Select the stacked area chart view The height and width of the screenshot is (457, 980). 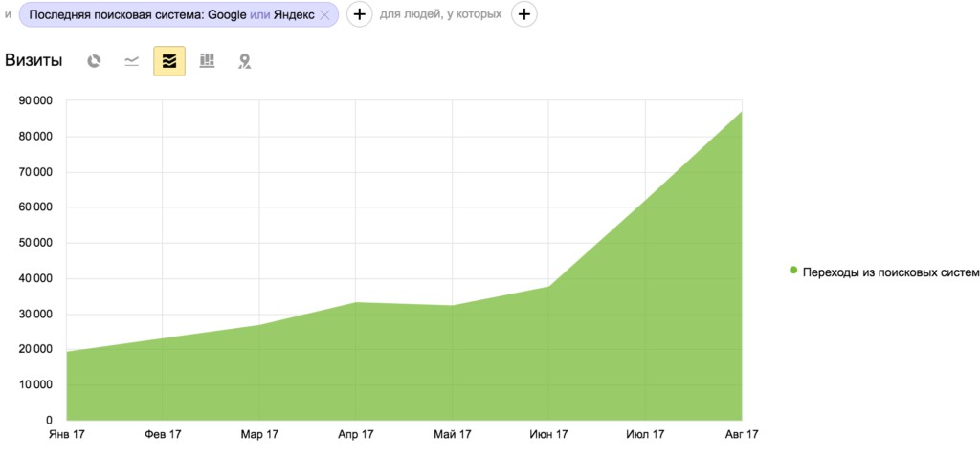click(169, 61)
